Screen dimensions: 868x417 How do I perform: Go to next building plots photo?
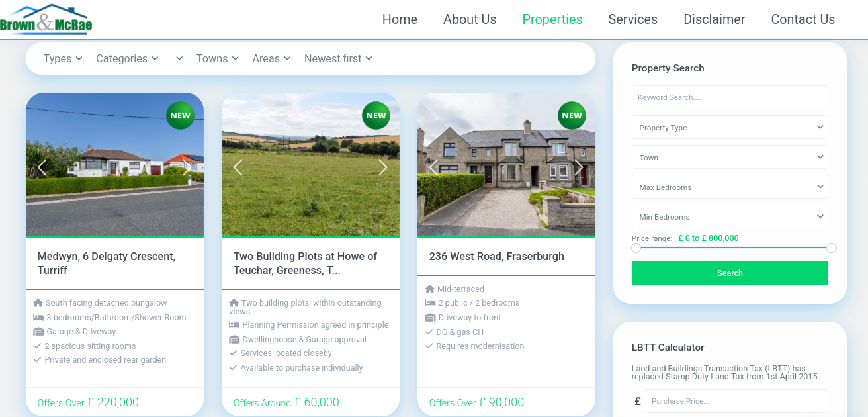(x=382, y=167)
